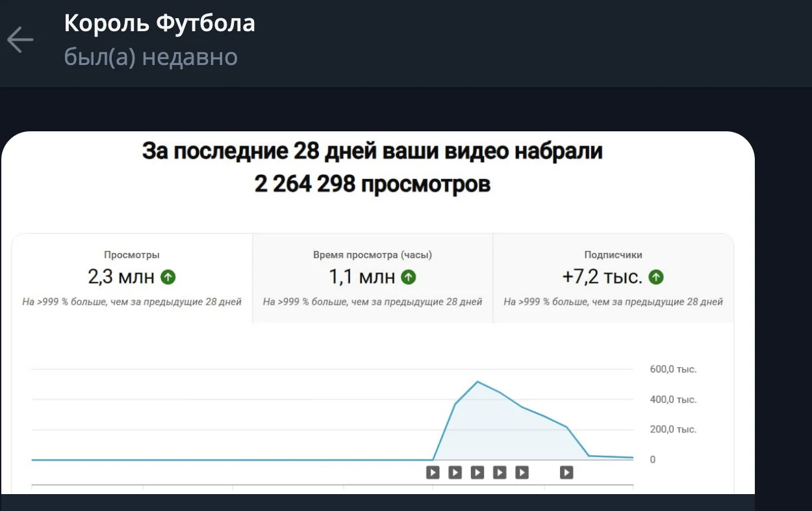Click the 600,0 тыс. axis label
This screenshot has width=812, height=511.
click(673, 369)
